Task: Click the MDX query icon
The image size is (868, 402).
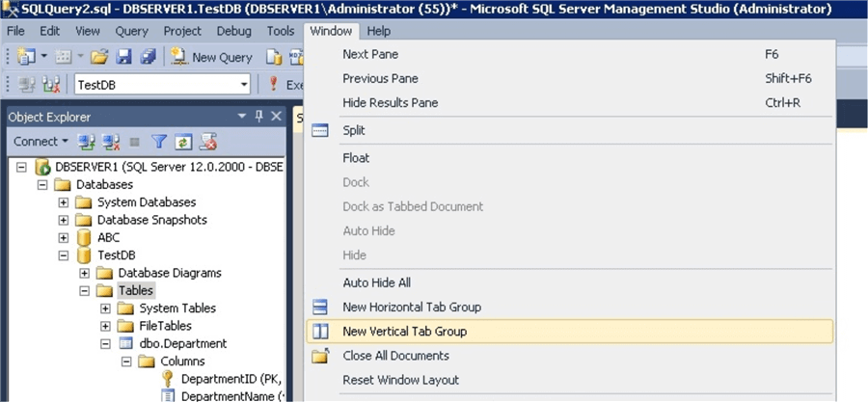Action: tap(296, 57)
